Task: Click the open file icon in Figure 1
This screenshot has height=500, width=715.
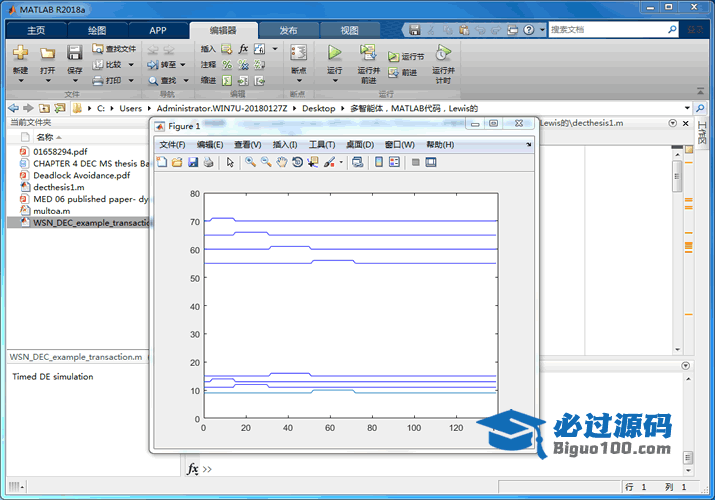Action: point(177,162)
